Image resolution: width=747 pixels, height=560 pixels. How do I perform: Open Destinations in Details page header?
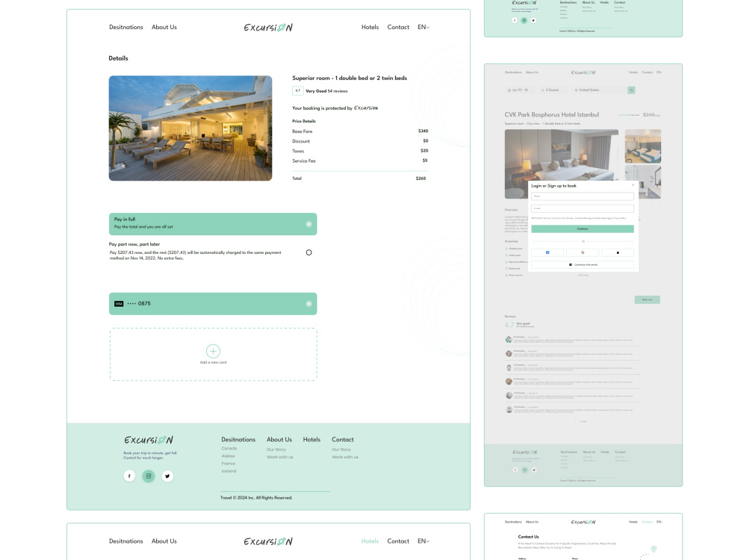coord(125,27)
